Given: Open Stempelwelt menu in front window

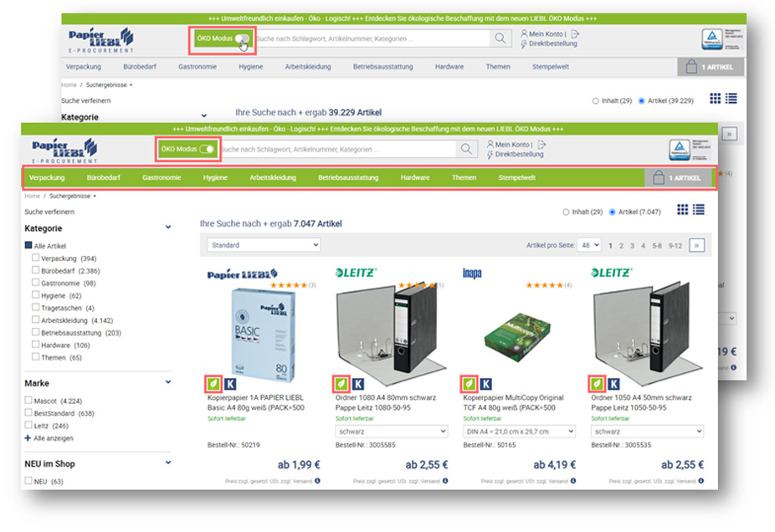Looking at the screenshot, I should [x=516, y=177].
